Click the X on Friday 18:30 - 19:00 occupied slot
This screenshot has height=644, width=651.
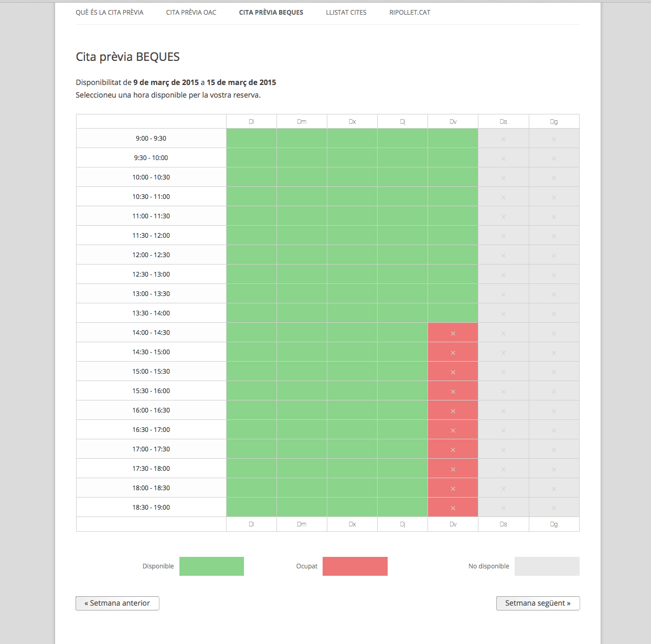453,508
